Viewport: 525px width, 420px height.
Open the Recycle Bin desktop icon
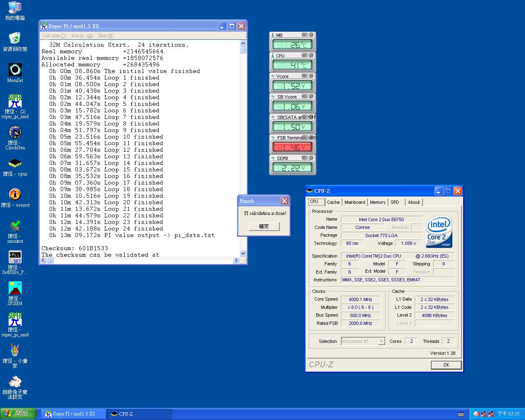(x=15, y=42)
